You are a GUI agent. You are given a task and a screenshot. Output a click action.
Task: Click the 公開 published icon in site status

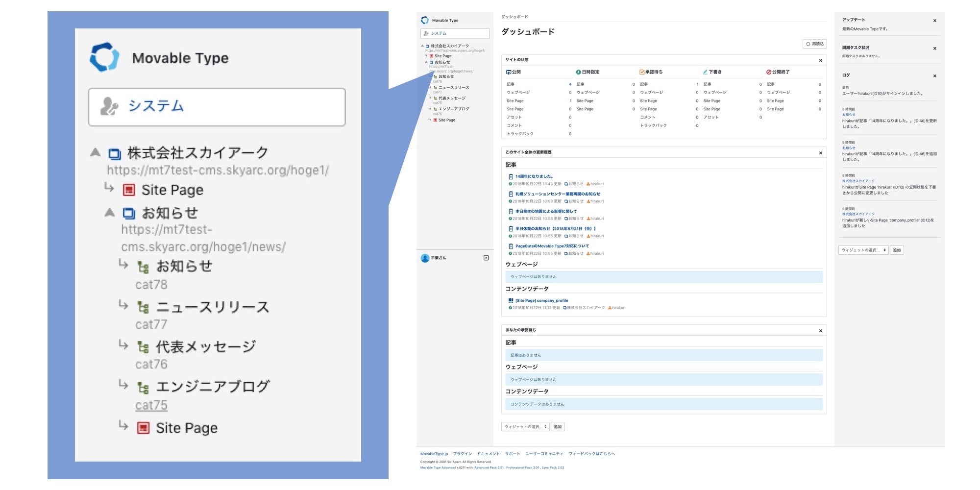point(509,72)
